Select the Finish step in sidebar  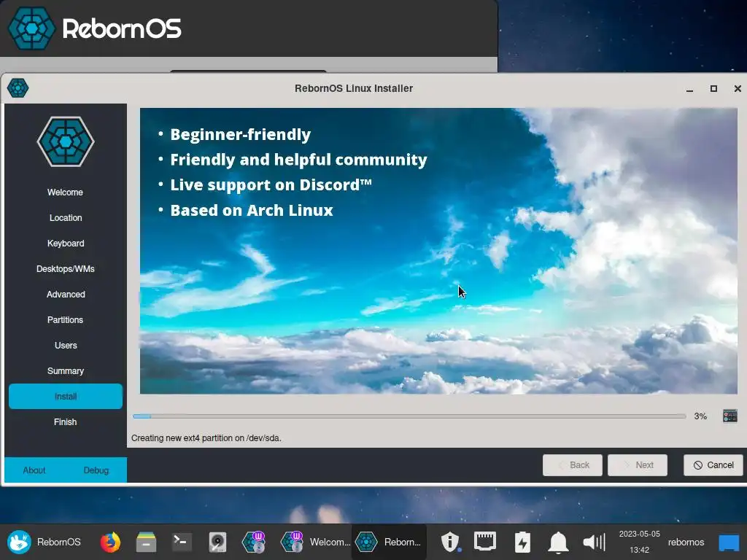tap(65, 422)
